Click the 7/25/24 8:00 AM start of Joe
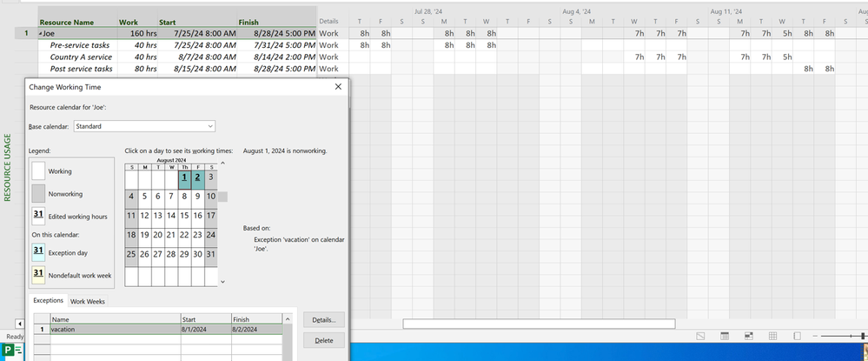The image size is (868, 361). tap(197, 33)
